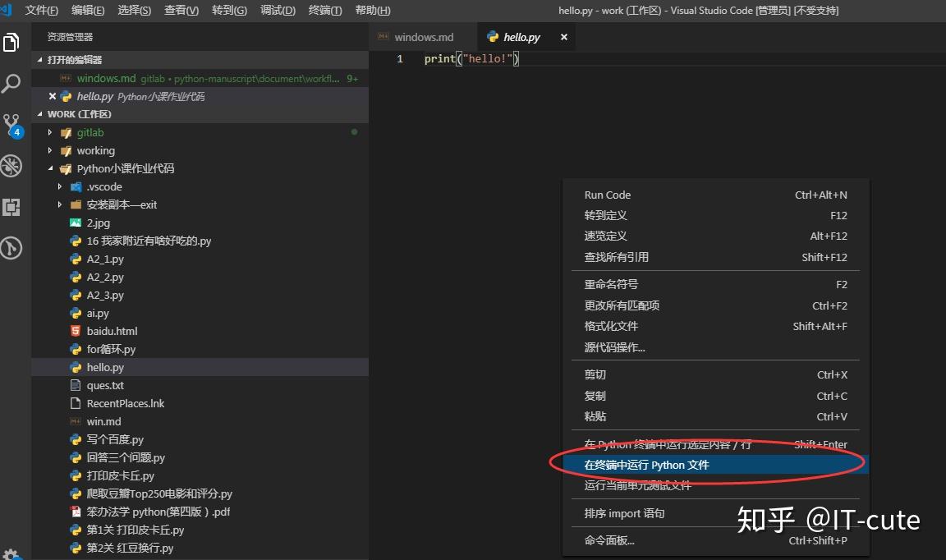
Task: Open the Search view icon
Action: click(12, 83)
